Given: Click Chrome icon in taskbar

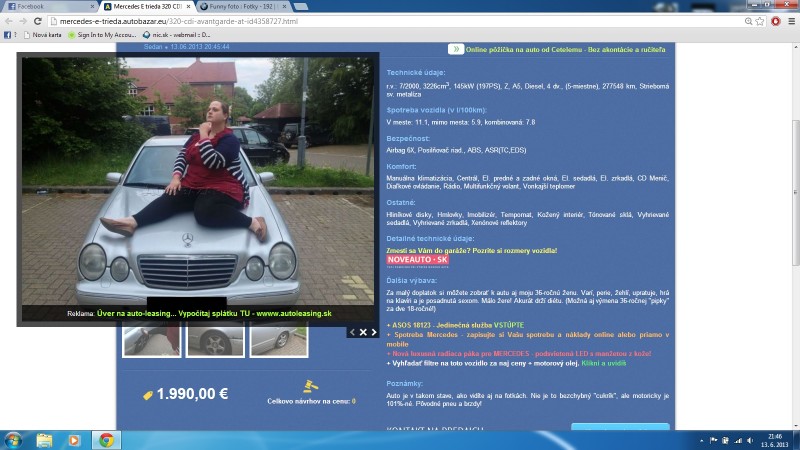Looking at the screenshot, I should (x=106, y=440).
